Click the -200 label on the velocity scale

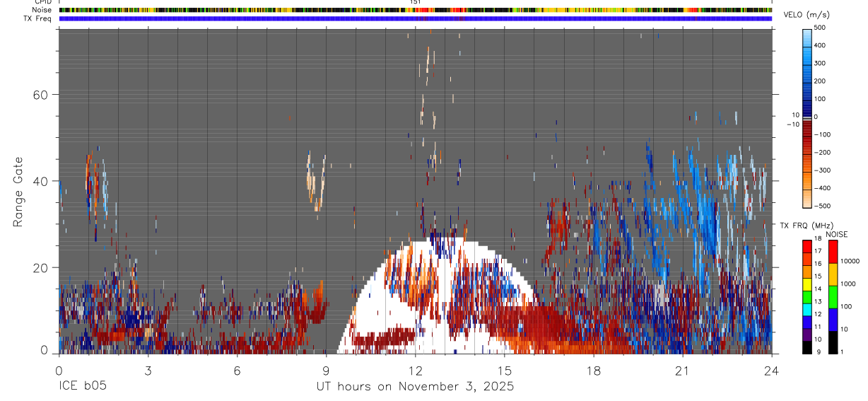click(x=823, y=153)
